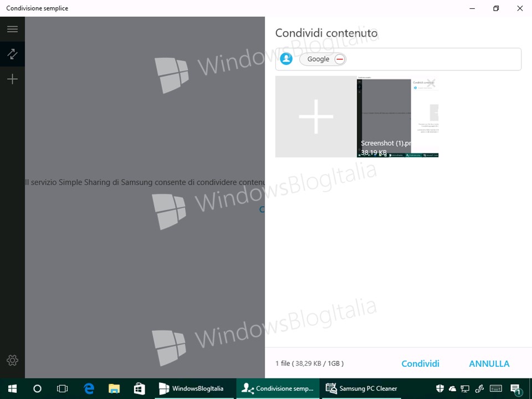
Task: Open the hamburger menu in the sidebar
Action: [x=12, y=29]
